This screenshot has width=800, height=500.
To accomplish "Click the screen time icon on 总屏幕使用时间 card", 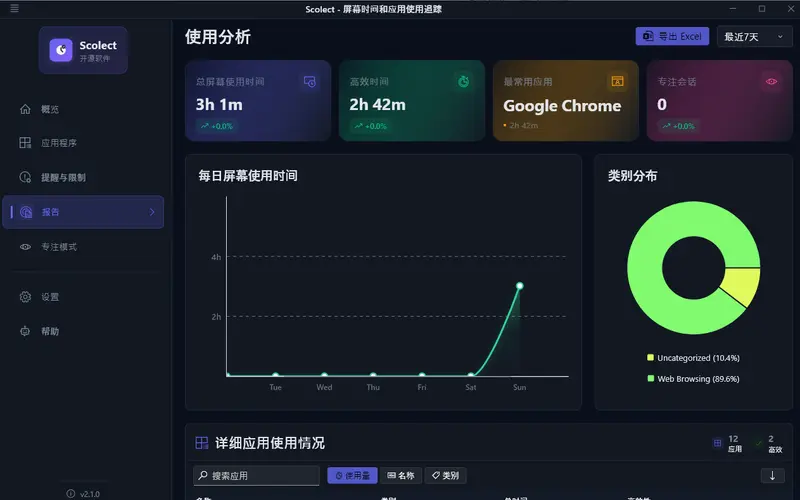I will tap(310, 82).
